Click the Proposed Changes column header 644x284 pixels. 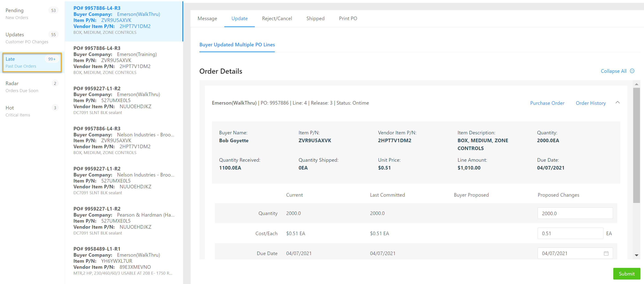pos(558,195)
